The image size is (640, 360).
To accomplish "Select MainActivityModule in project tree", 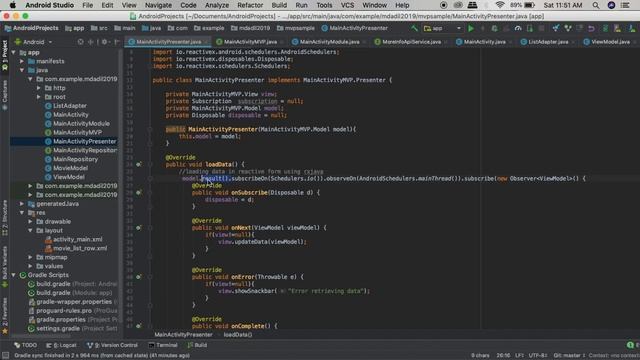I will (81, 124).
